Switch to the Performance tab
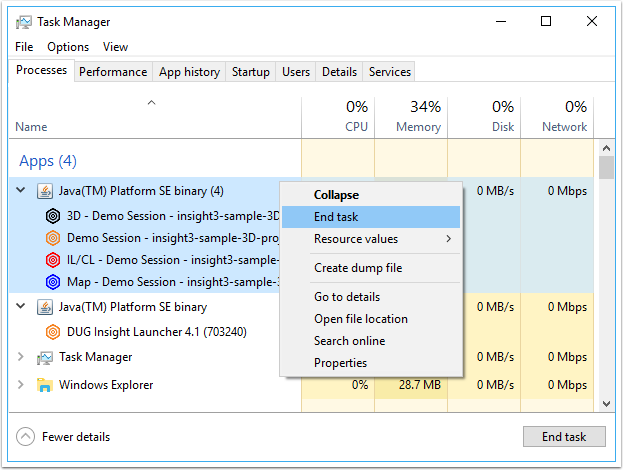 click(x=113, y=72)
